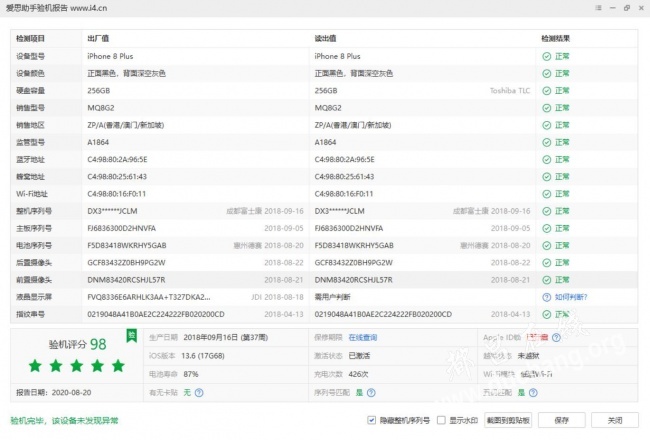Open the title bar menu icon

click(x=598, y=8)
